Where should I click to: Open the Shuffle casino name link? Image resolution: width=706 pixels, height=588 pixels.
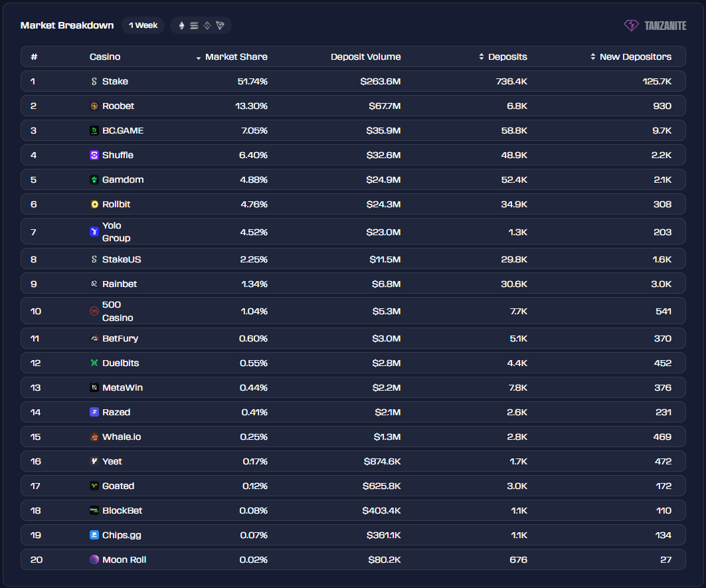coord(118,155)
